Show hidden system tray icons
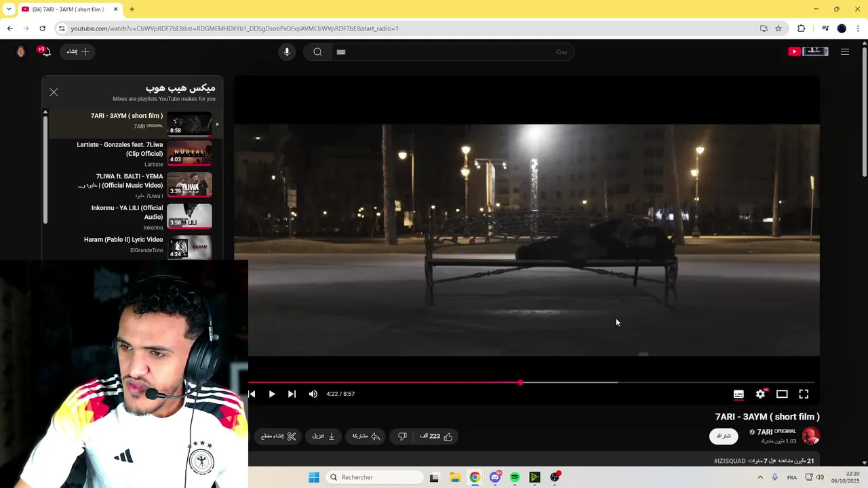Viewport: 868px width, 488px height. tap(760, 477)
